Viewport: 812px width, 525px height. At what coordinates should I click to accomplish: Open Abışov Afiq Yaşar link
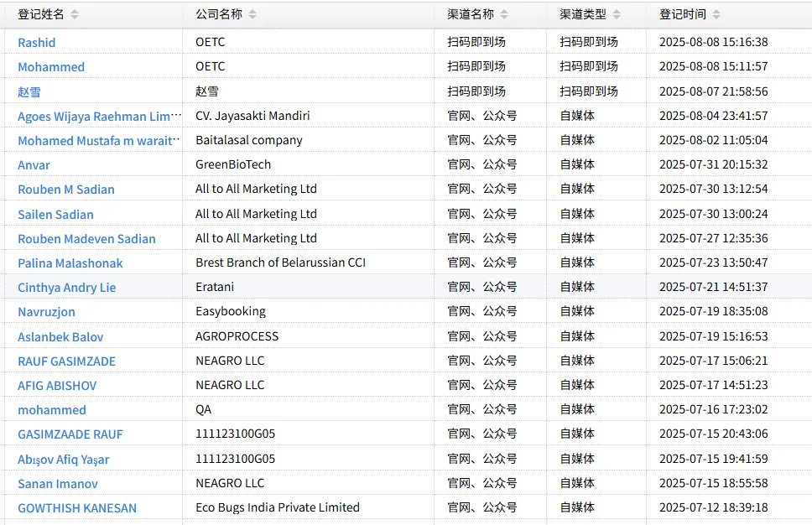(x=63, y=459)
